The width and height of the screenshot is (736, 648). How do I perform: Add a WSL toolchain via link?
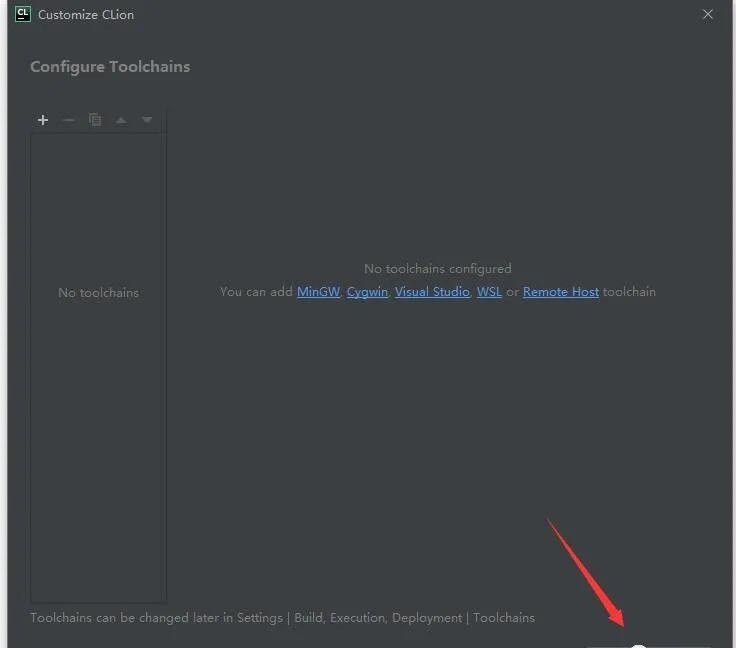click(489, 292)
